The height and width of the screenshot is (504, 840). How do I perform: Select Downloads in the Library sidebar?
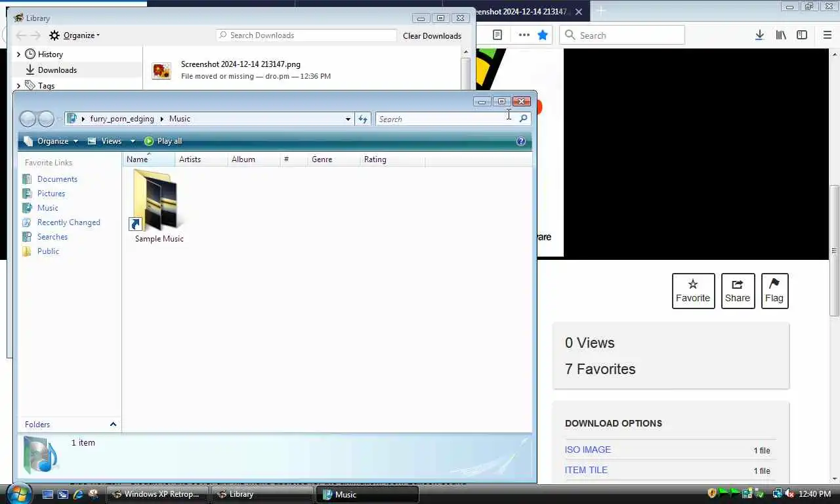[57, 70]
